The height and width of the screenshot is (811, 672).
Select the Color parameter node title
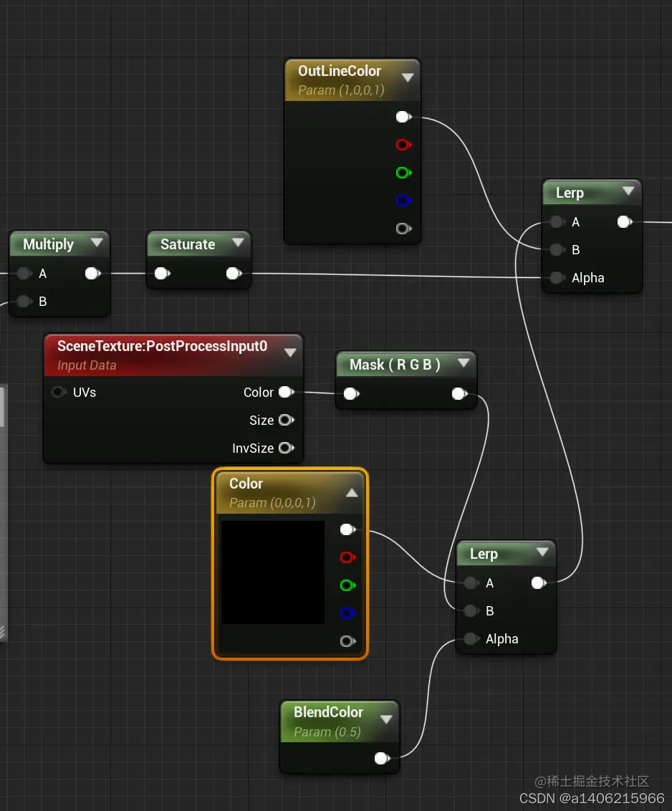click(x=246, y=484)
